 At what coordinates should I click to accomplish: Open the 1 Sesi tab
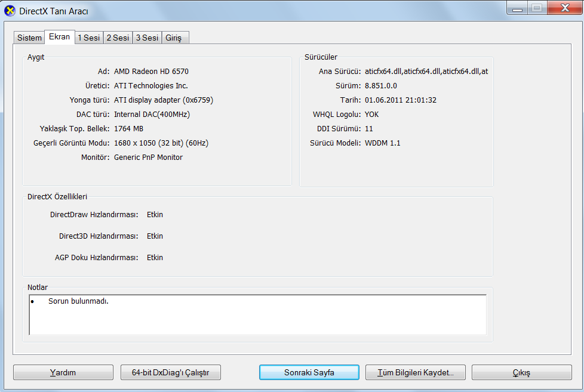tap(89, 38)
